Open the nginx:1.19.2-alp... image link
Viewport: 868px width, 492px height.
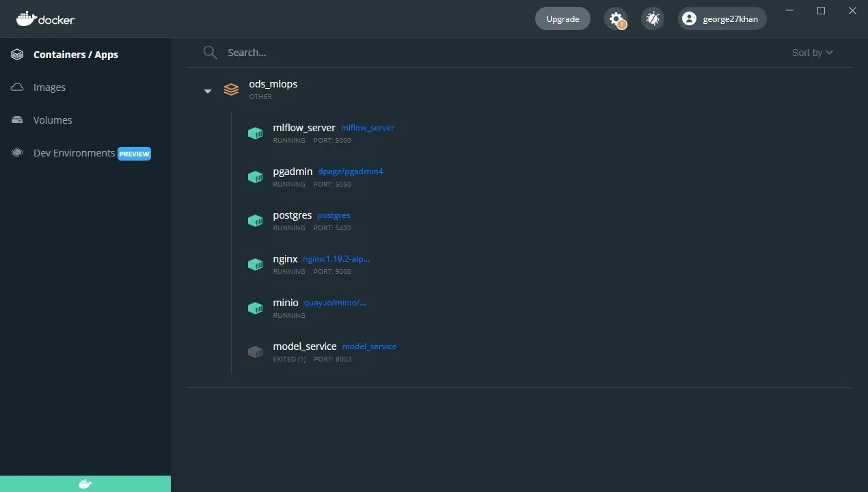(336, 259)
